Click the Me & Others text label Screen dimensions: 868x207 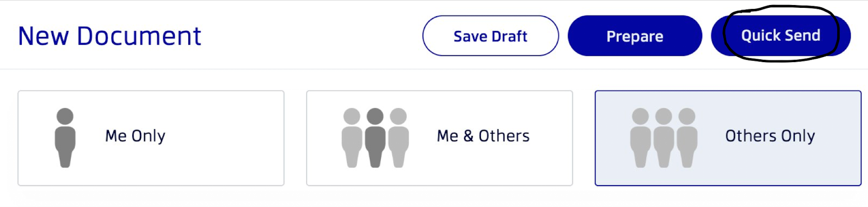tap(483, 136)
